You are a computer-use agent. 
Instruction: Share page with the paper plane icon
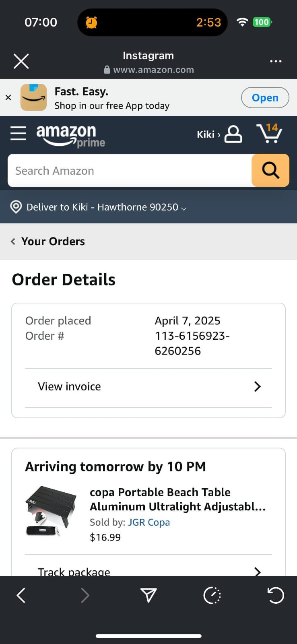coord(148,595)
